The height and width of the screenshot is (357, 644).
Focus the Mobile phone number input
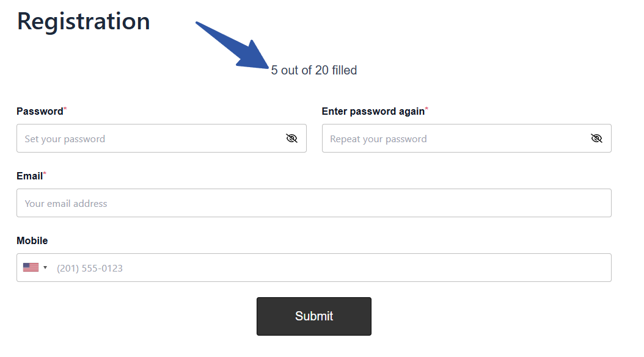click(x=330, y=268)
